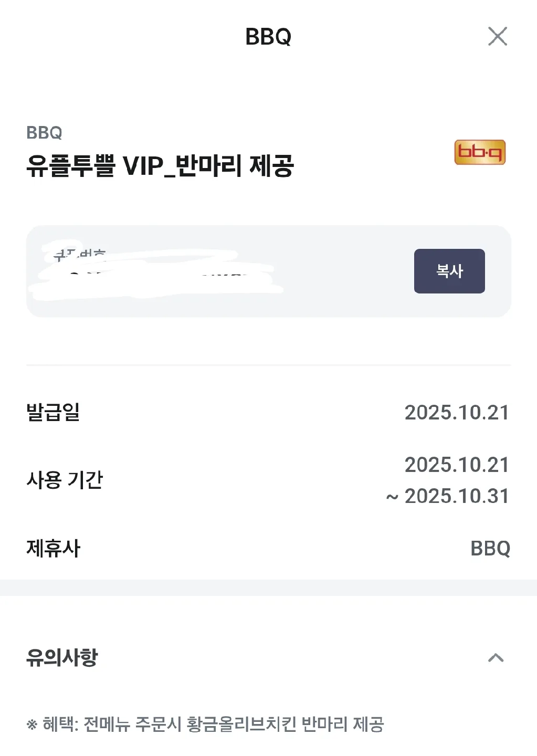Click the BBQ partner value beside 제휴사
This screenshot has height=756, width=537.
click(x=490, y=549)
